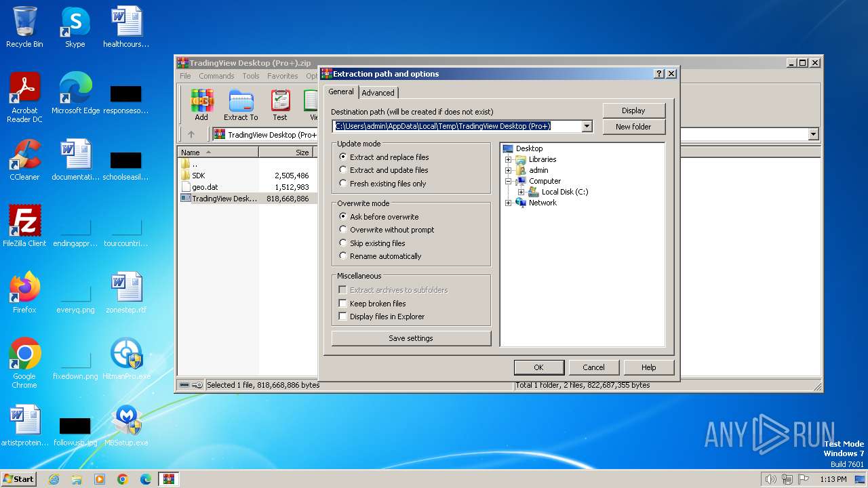Switch to the General tab

[341, 92]
